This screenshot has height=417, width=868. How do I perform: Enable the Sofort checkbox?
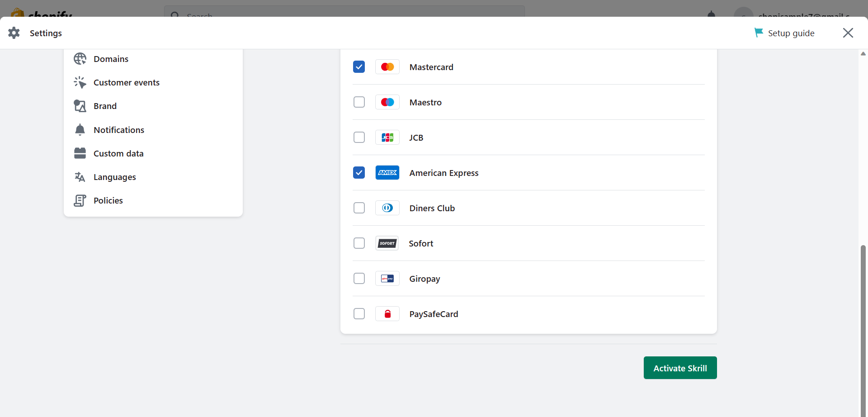pyautogui.click(x=359, y=243)
